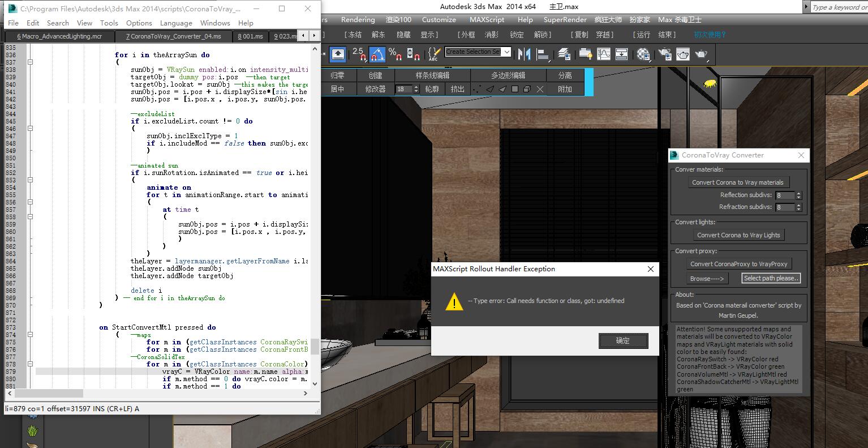The image size is (868, 448).
Task: Select element sub-object icon in custom toolbar
Action: (x=527, y=89)
